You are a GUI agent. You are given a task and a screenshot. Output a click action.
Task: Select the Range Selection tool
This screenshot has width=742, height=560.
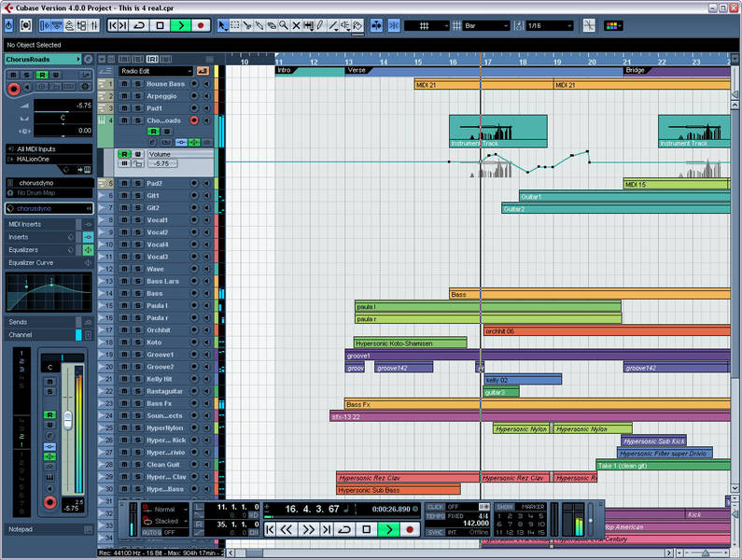tap(235, 25)
